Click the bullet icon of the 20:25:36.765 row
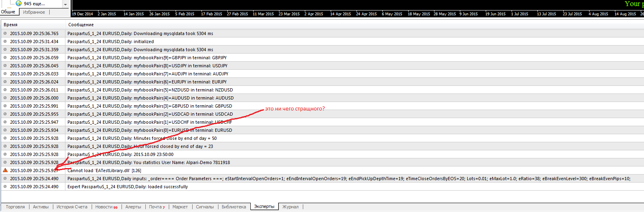Image resolution: width=644 pixels, height=212 pixels. 5,33
